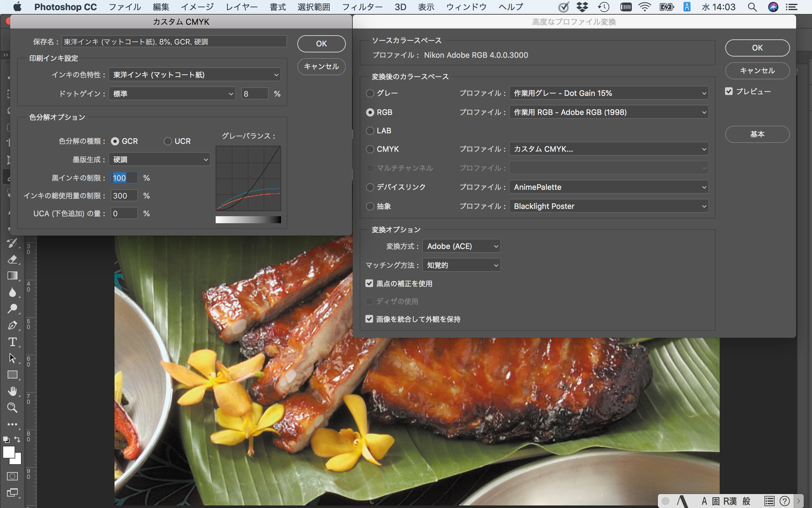Open the フィルター menu
The width and height of the screenshot is (812, 508).
pos(362,7)
